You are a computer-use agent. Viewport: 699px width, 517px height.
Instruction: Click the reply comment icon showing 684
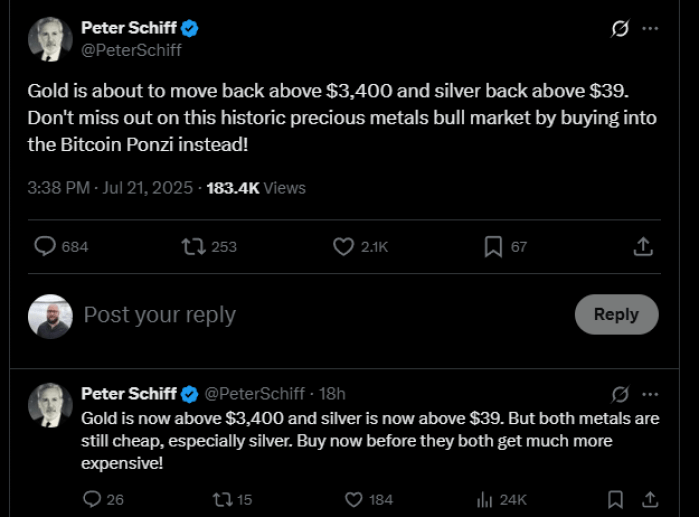coord(45,246)
